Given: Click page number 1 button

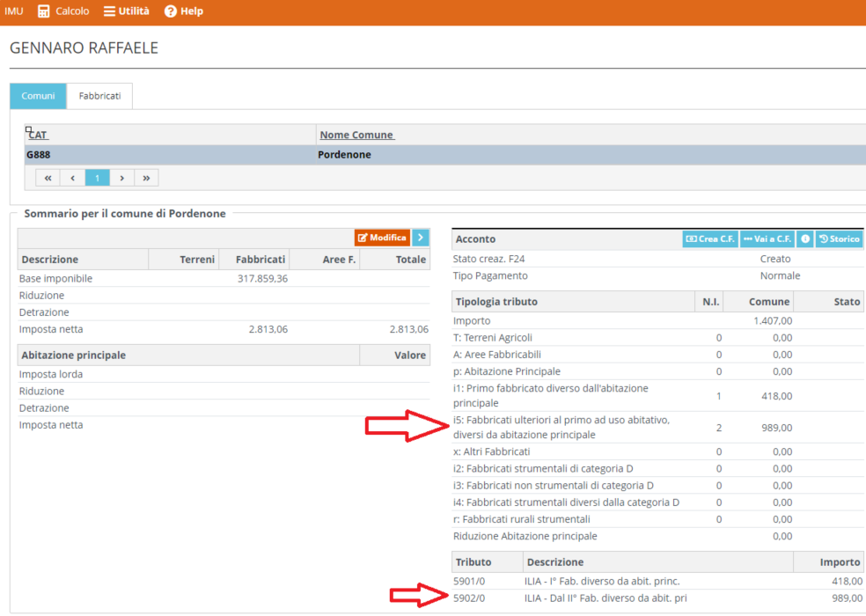Looking at the screenshot, I should tap(97, 178).
